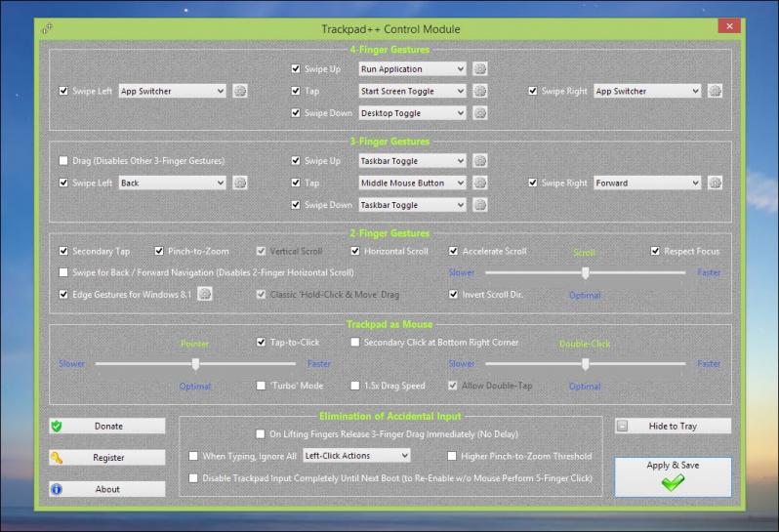The width and height of the screenshot is (779, 532).
Task: Click the Hide to Tray button
Action: pyautogui.click(x=673, y=426)
